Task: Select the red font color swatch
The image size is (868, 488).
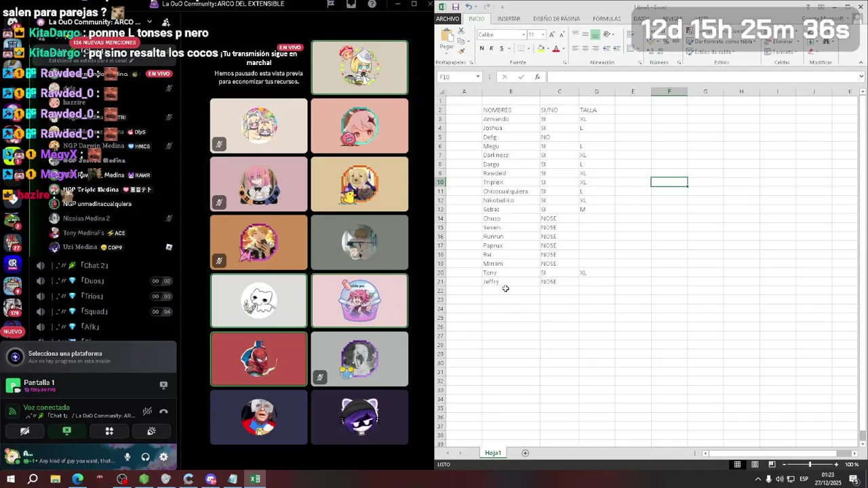Action: [x=556, y=49]
